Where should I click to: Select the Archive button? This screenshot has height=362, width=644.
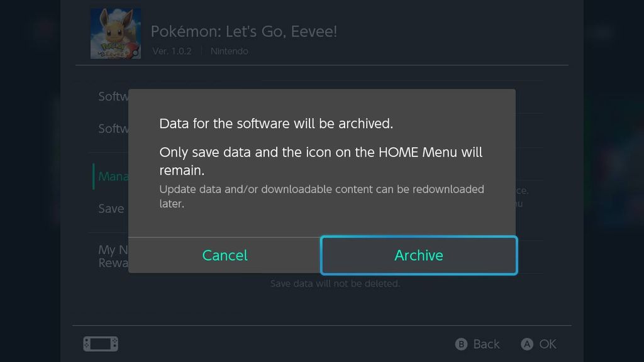419,255
